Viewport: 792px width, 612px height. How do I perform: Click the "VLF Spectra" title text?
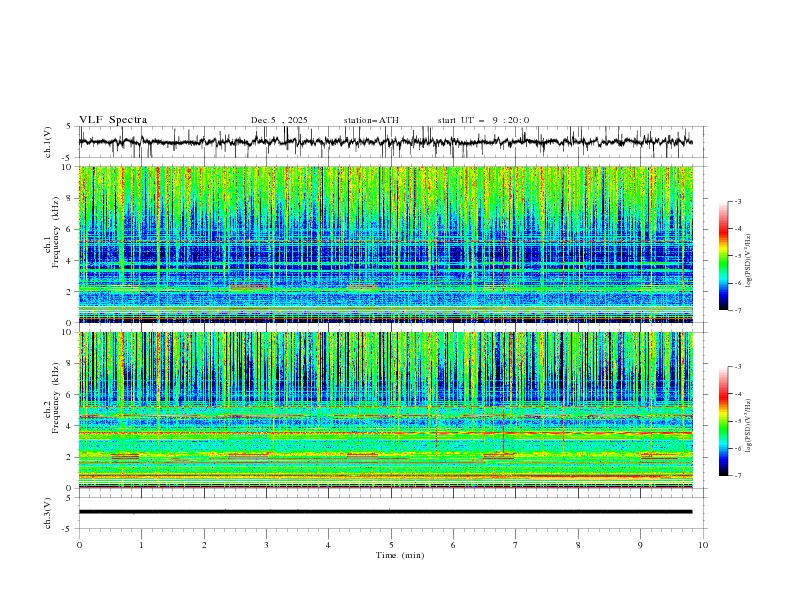(113, 120)
